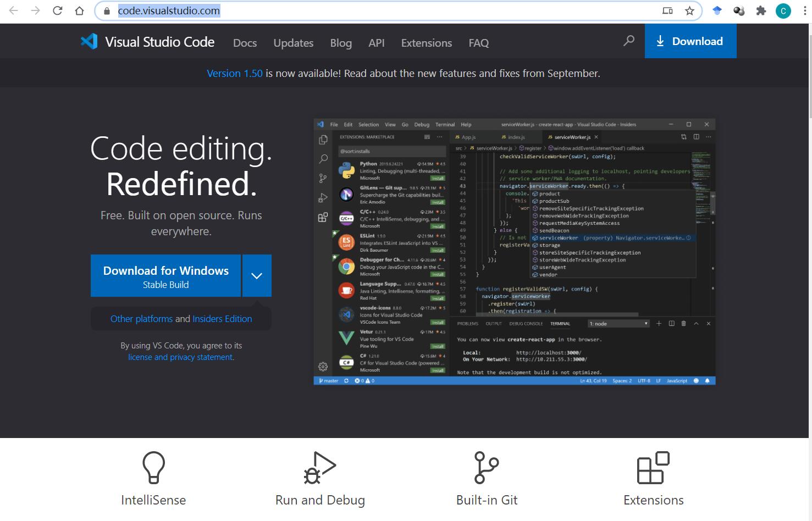Screen dimensions: 812x521
Task: Click the Download for Windows button
Action: (x=165, y=275)
